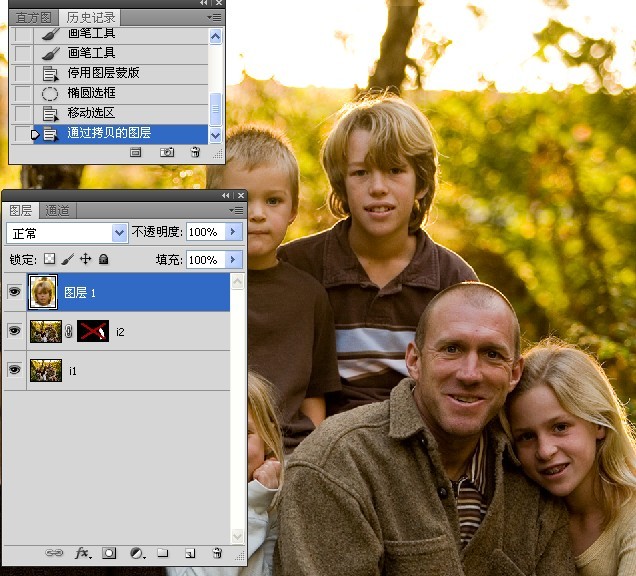The image size is (636, 576).
Task: Switch to the 通道 tab
Action: 57,211
